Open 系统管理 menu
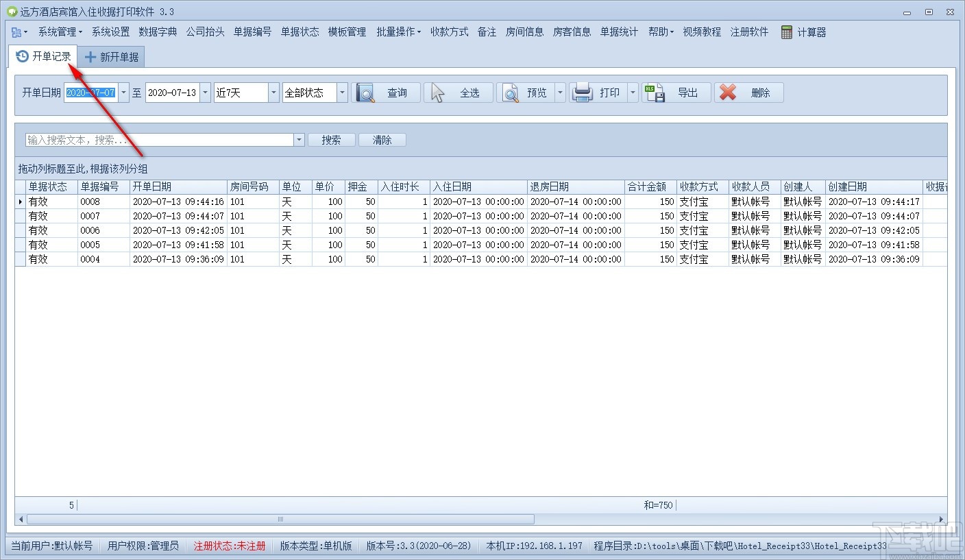This screenshot has height=560, width=965. [x=60, y=32]
